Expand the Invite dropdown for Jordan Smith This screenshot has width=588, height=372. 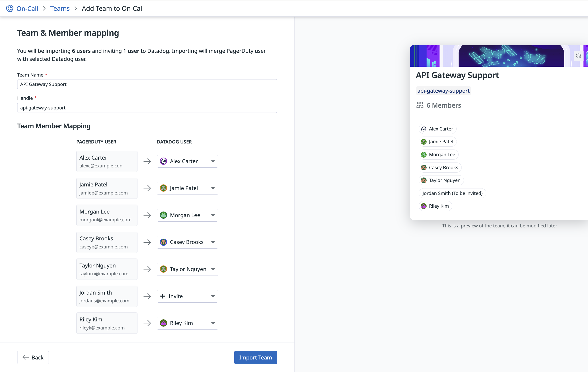click(213, 296)
